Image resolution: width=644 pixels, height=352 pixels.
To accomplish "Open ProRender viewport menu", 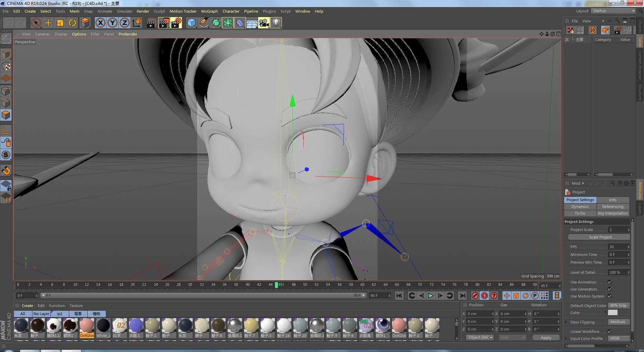I will click(128, 34).
